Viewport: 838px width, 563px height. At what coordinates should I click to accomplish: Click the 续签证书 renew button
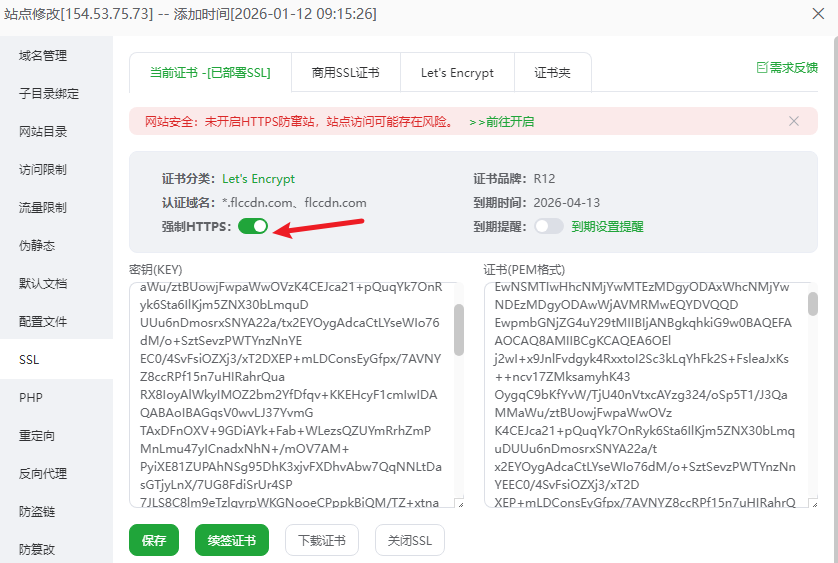pos(232,541)
